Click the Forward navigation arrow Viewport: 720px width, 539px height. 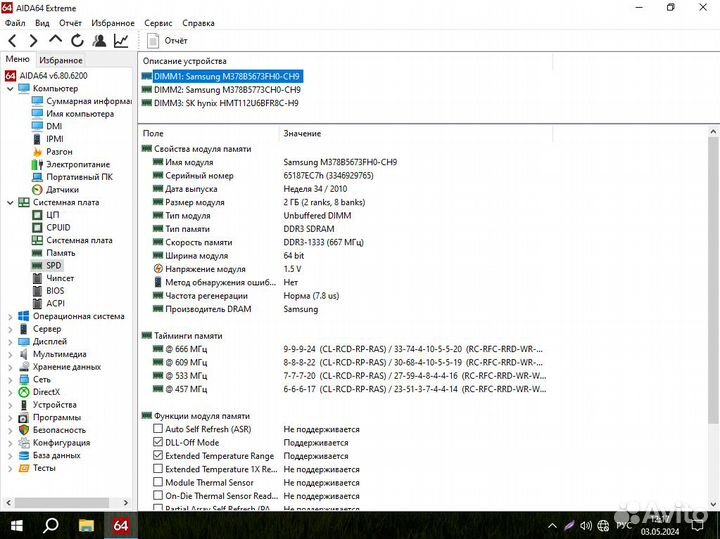33,41
